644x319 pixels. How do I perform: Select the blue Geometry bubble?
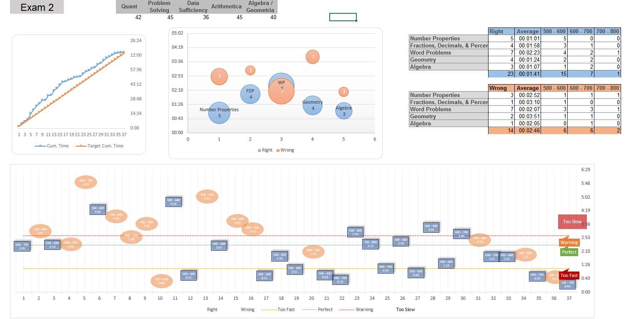click(x=313, y=105)
